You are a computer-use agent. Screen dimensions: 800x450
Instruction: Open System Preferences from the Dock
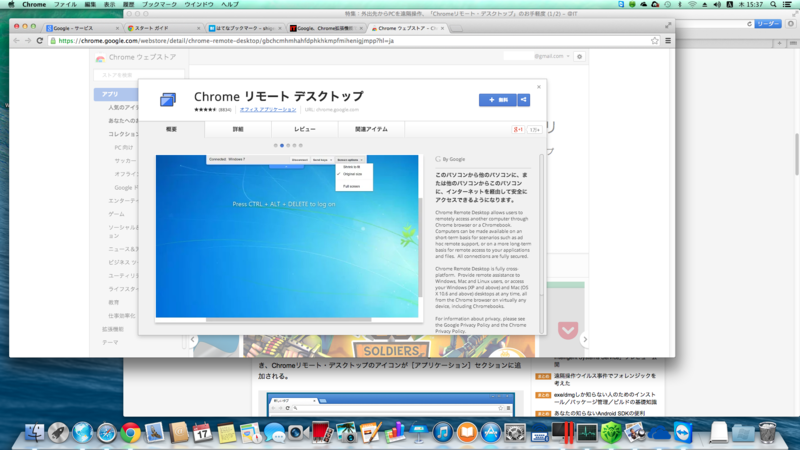(515, 433)
